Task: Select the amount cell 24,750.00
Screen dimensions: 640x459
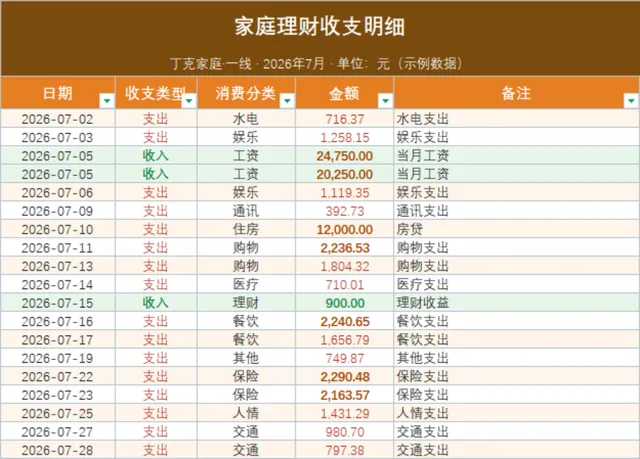Action: click(x=344, y=155)
